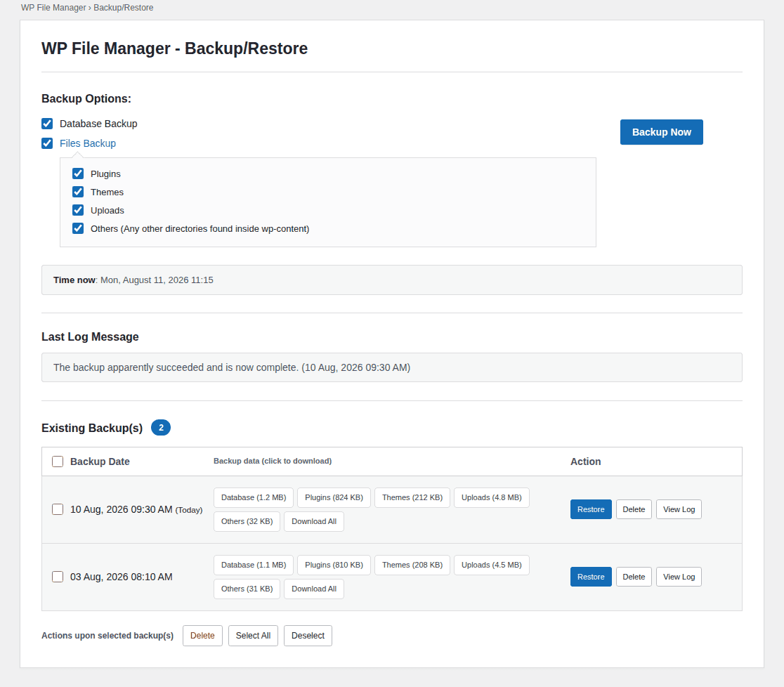Click the Uploads label

107,211
